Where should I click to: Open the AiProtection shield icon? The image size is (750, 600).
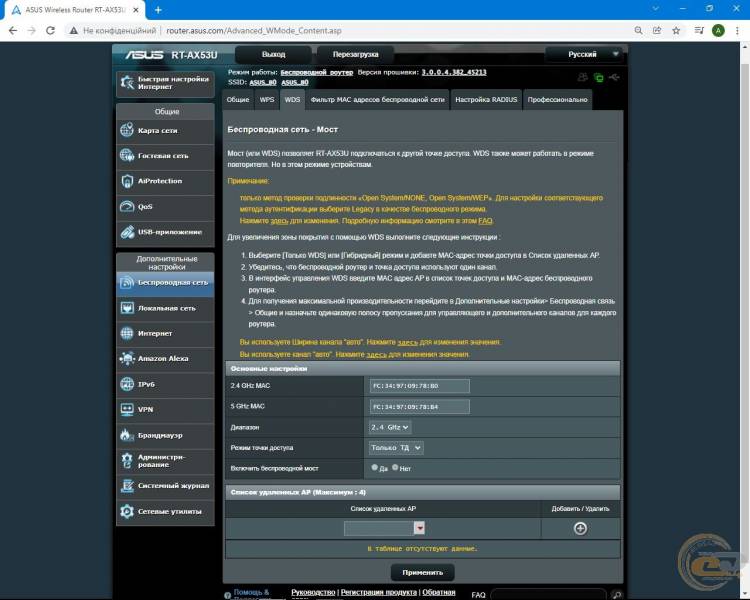point(127,181)
